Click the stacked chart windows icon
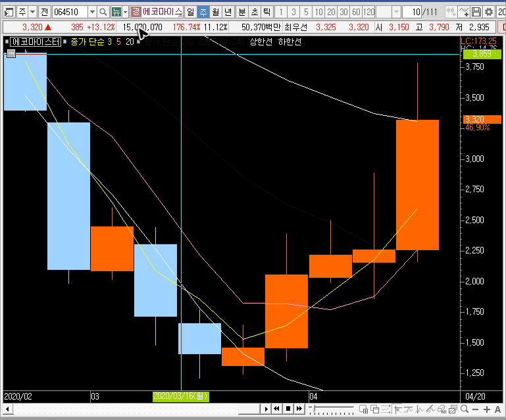This screenshot has height=420, width=506. tap(453, 409)
